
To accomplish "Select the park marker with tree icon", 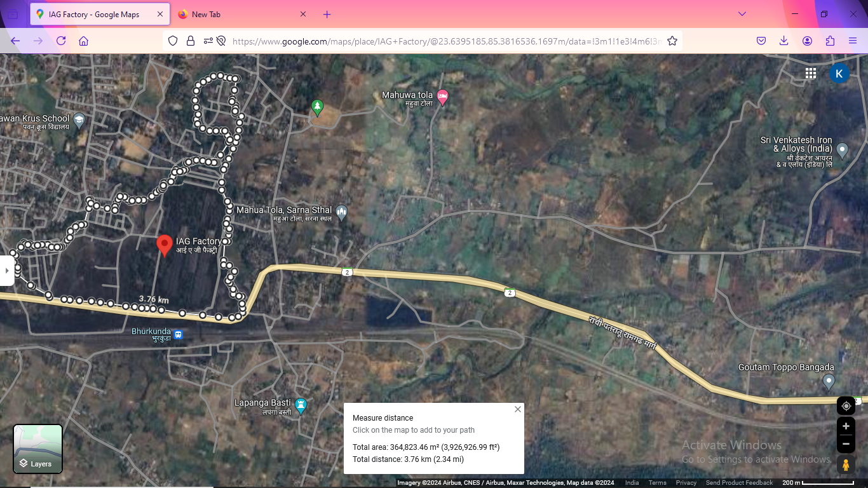I will (317, 107).
